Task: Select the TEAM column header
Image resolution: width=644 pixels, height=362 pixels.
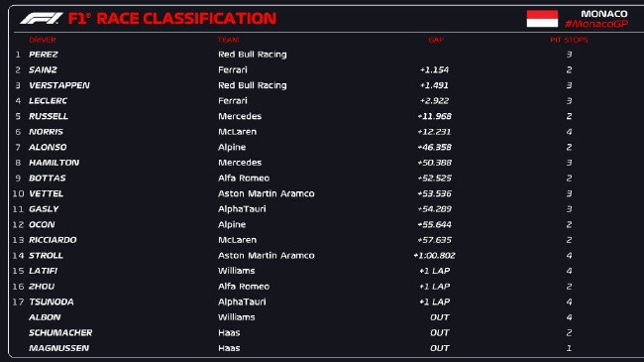Action: click(228, 40)
